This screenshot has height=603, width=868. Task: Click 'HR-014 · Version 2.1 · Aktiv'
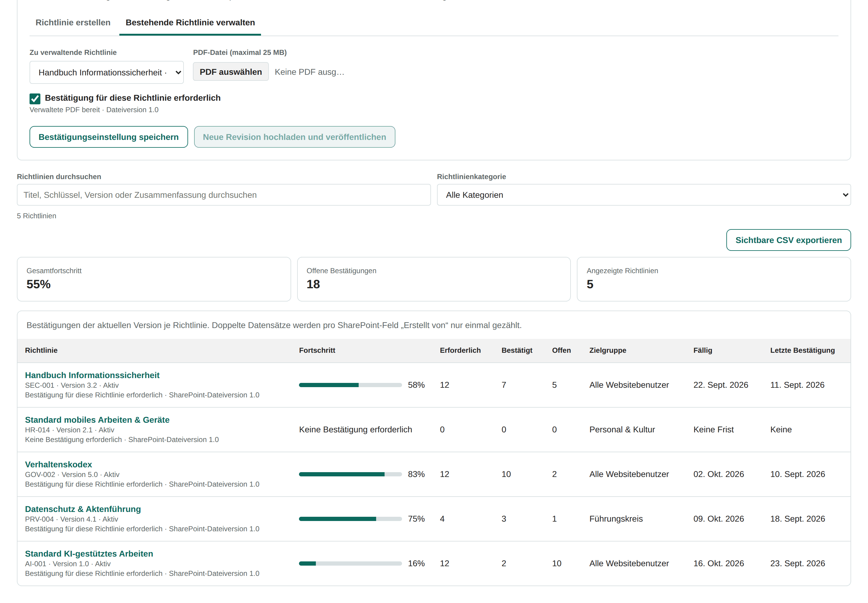70,430
